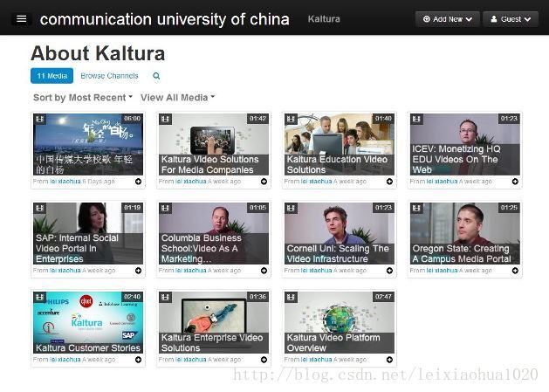549x392 pixels.
Task: Click plus icon under Columbia Business School video
Action: point(264,271)
